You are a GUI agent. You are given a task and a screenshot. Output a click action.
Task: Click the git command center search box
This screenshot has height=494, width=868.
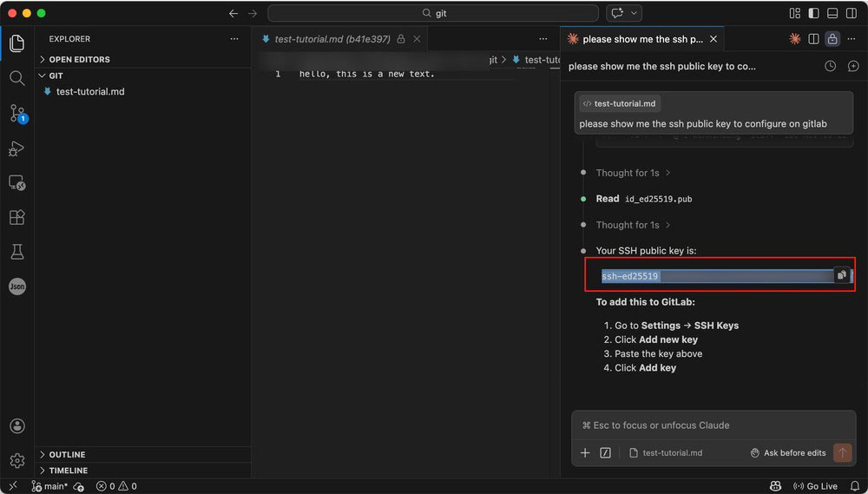pyautogui.click(x=433, y=13)
